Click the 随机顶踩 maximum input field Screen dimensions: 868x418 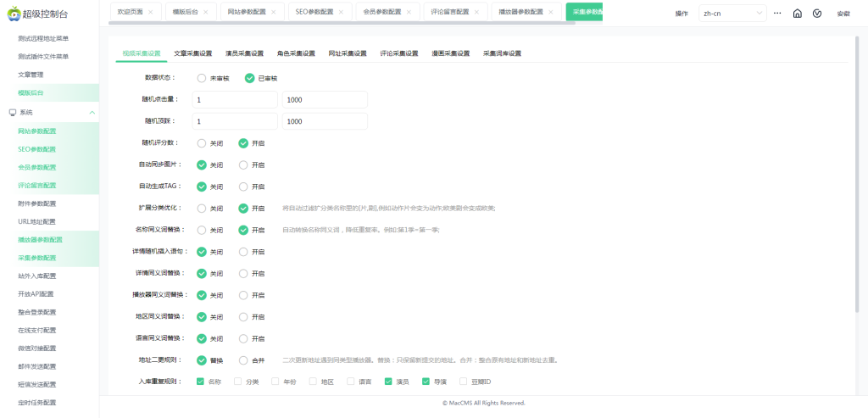325,121
